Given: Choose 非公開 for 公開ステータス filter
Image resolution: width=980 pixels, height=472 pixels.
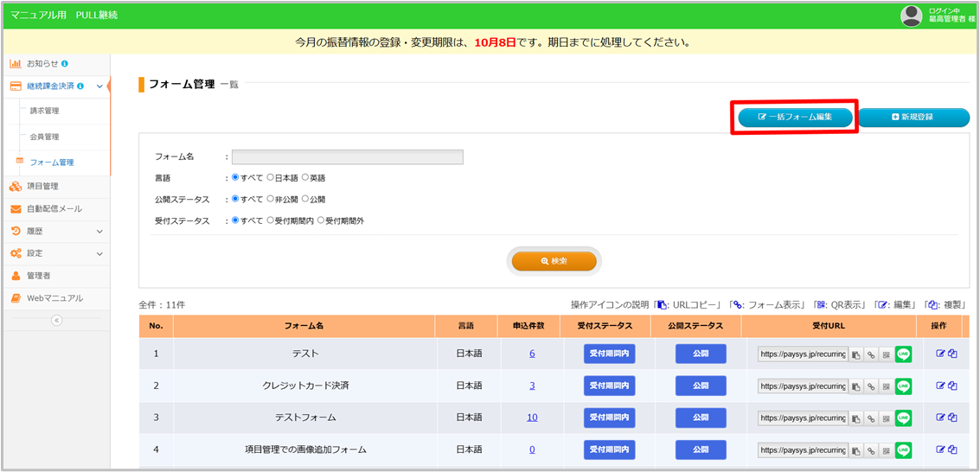Looking at the screenshot, I should (271, 200).
